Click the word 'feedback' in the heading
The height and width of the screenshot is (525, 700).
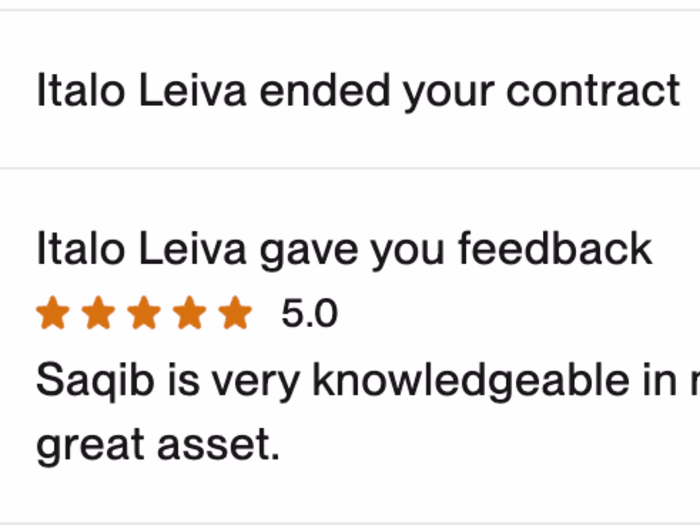(555, 249)
